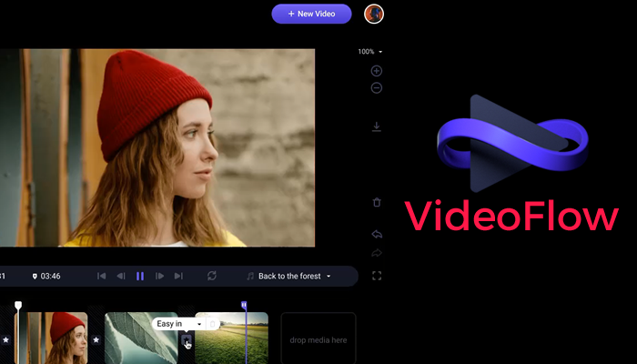Click the star transition icon under the Easy in popup
The image size is (637, 364).
[x=187, y=340]
